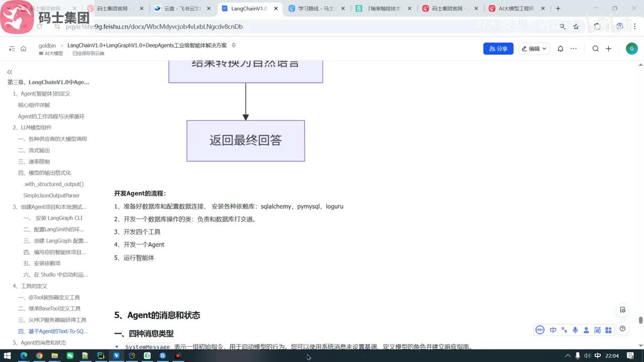Go to outline item 继承BaseTool定义工具
644x362 pixels.
pyautogui.click(x=49, y=309)
